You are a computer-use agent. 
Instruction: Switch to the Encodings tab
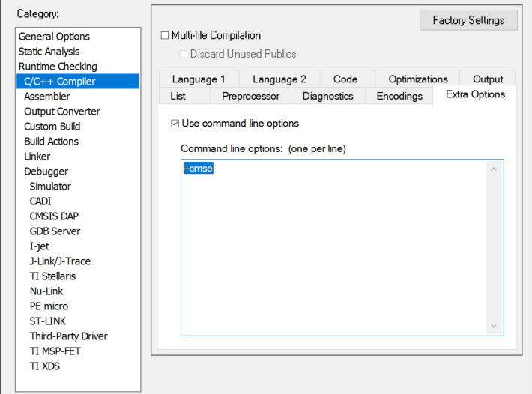(x=399, y=96)
